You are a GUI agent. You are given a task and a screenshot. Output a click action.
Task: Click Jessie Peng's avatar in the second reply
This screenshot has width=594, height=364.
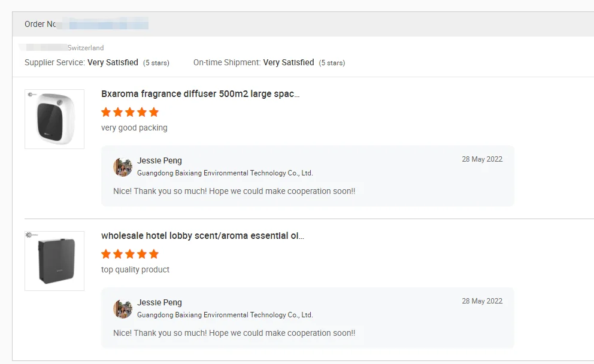click(x=123, y=309)
